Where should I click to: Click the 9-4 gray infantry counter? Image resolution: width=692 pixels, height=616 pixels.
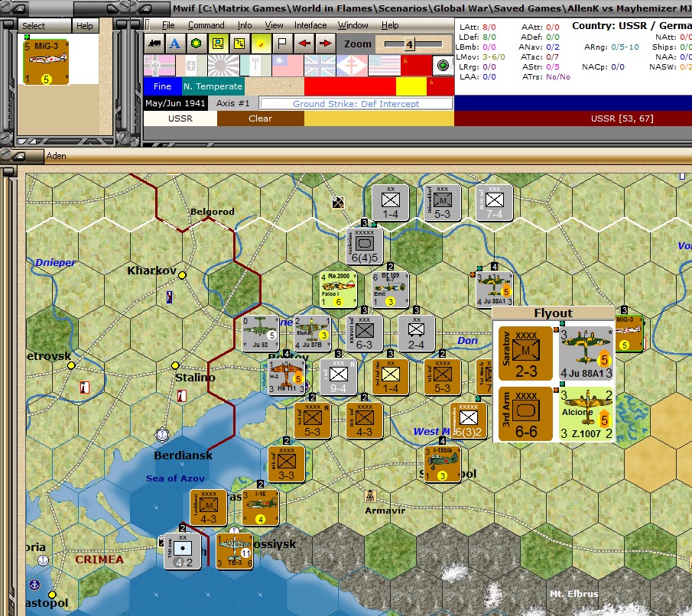[x=338, y=377]
